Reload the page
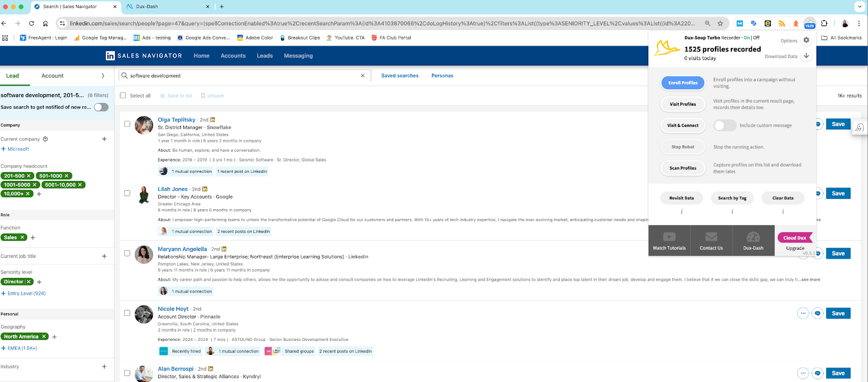Image resolution: width=868 pixels, height=382 pixels. 31,23
